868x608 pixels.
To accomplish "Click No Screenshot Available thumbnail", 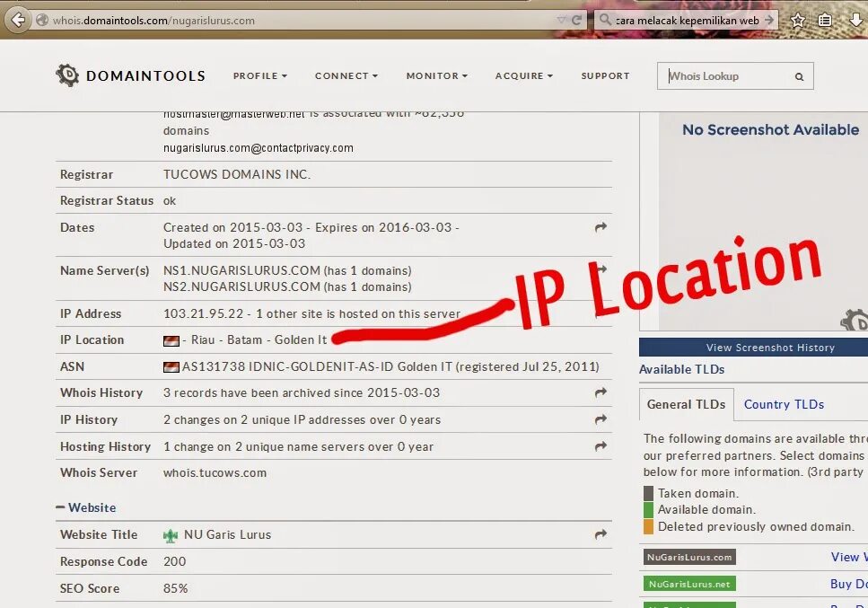I will [763, 222].
